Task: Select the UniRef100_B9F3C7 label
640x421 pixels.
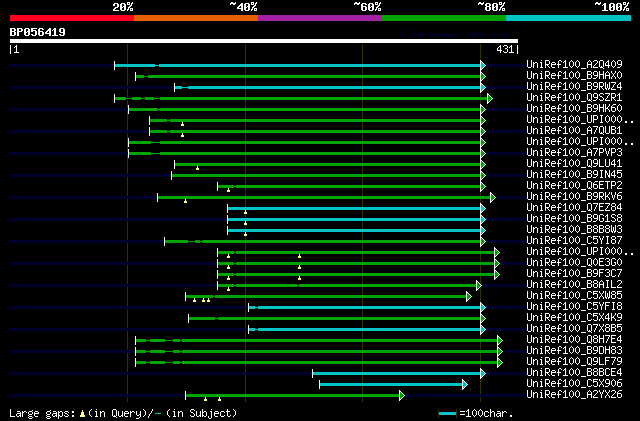Action: pyautogui.click(x=574, y=273)
